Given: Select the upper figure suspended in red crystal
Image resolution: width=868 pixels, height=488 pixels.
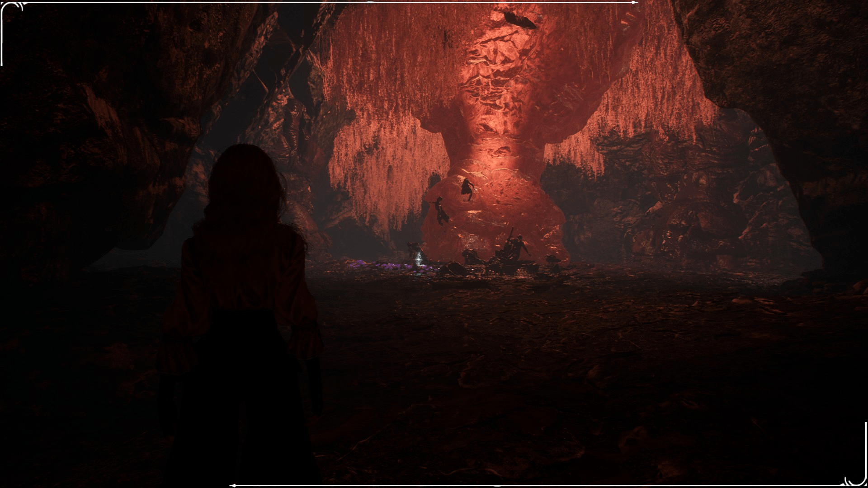Looking at the screenshot, I should pyautogui.click(x=467, y=189).
